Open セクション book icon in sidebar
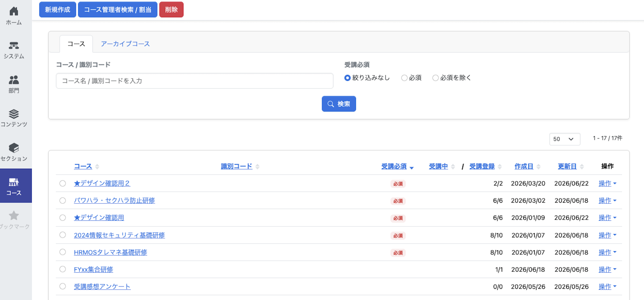 [x=14, y=148]
